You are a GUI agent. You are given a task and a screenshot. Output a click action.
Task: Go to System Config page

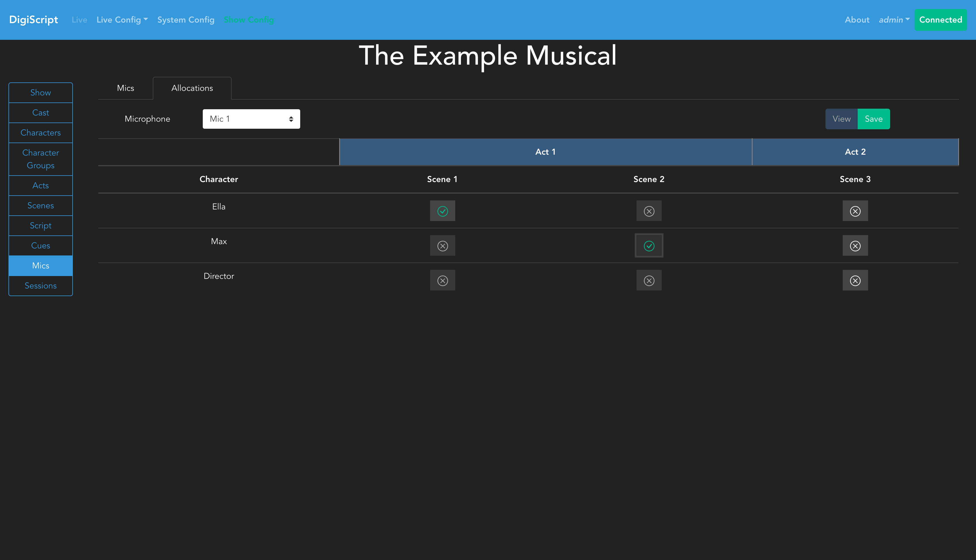186,19
